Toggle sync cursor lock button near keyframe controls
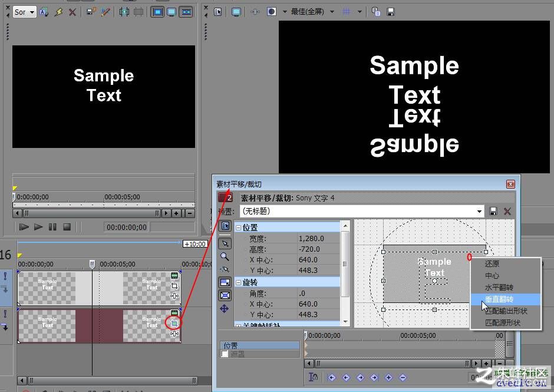554x392 pixels. pos(314,377)
